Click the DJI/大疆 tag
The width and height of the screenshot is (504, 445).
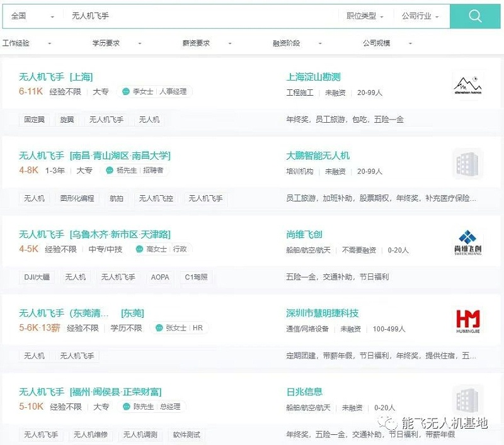click(x=37, y=277)
